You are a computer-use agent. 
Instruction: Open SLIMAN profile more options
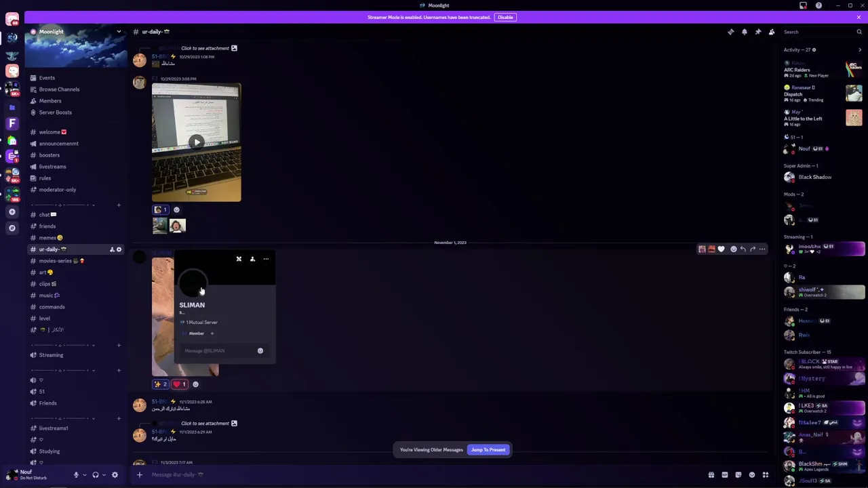(x=266, y=259)
